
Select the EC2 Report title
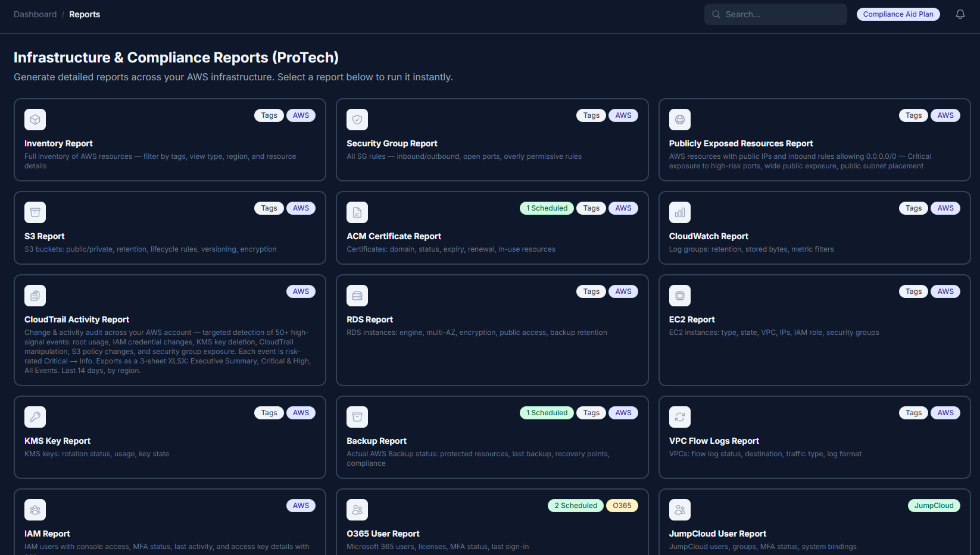point(692,319)
